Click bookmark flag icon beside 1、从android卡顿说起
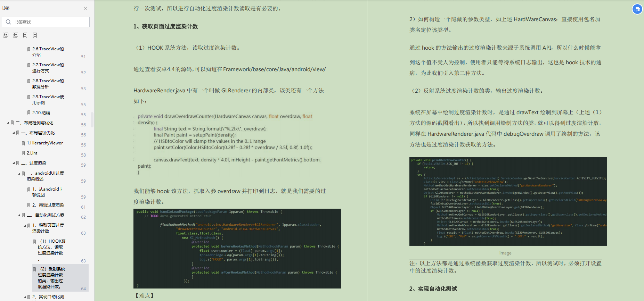The image size is (644, 301). tap(28, 189)
